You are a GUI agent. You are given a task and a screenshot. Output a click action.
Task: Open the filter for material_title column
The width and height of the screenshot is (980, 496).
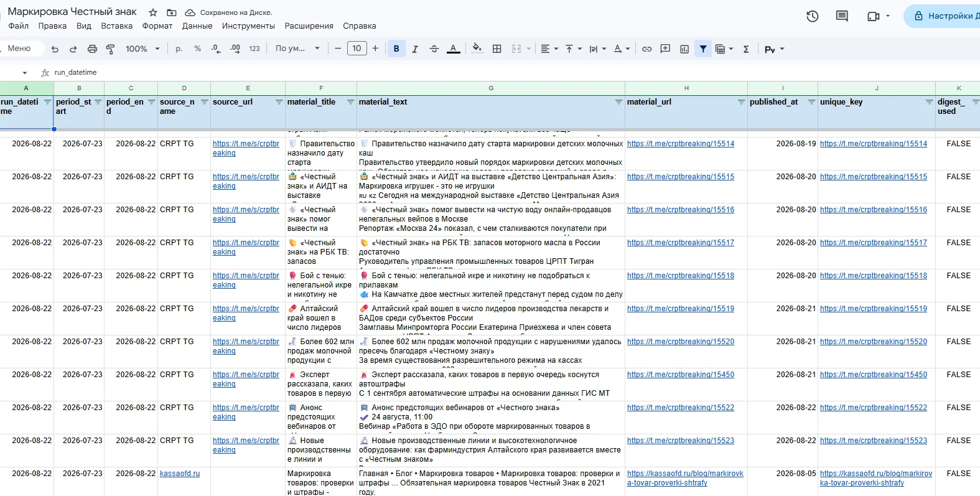tap(350, 102)
